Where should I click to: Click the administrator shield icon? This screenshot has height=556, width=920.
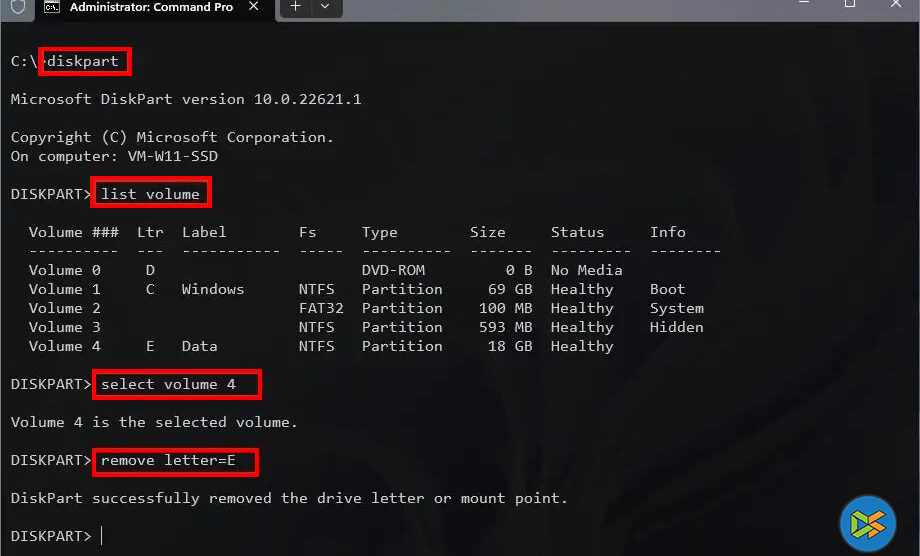(x=17, y=6)
